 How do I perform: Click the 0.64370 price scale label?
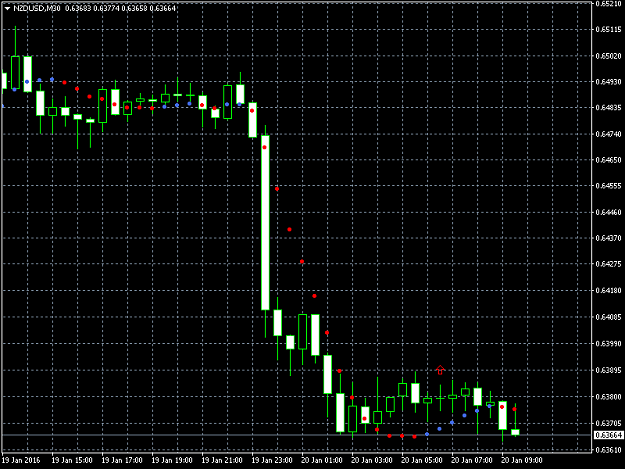point(608,238)
